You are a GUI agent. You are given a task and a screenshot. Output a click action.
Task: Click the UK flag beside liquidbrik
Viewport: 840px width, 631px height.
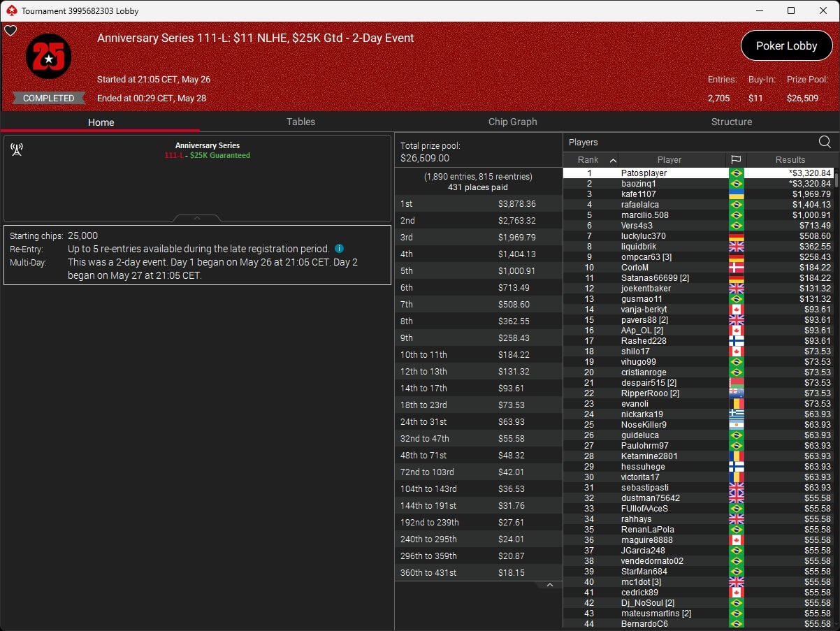pyautogui.click(x=736, y=246)
